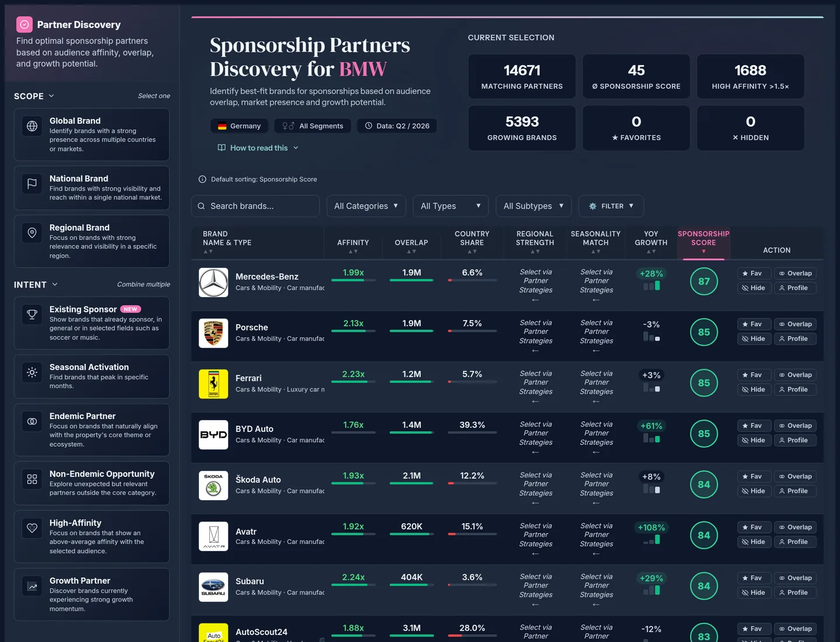This screenshot has height=642, width=840.
Task: Click the heart icon on High-Affinity
Action: click(x=32, y=528)
